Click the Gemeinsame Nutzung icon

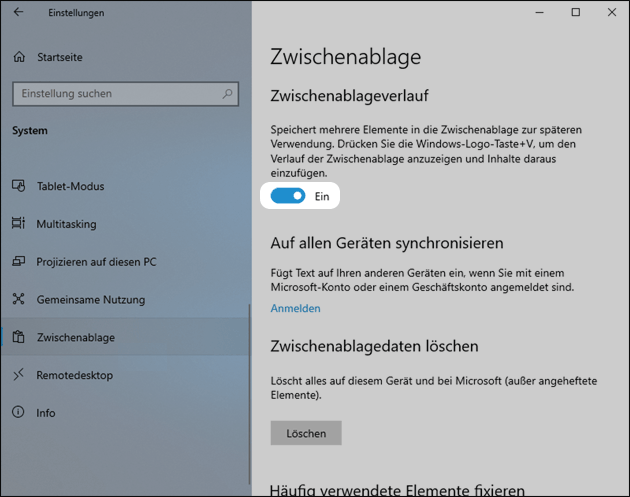click(19, 300)
